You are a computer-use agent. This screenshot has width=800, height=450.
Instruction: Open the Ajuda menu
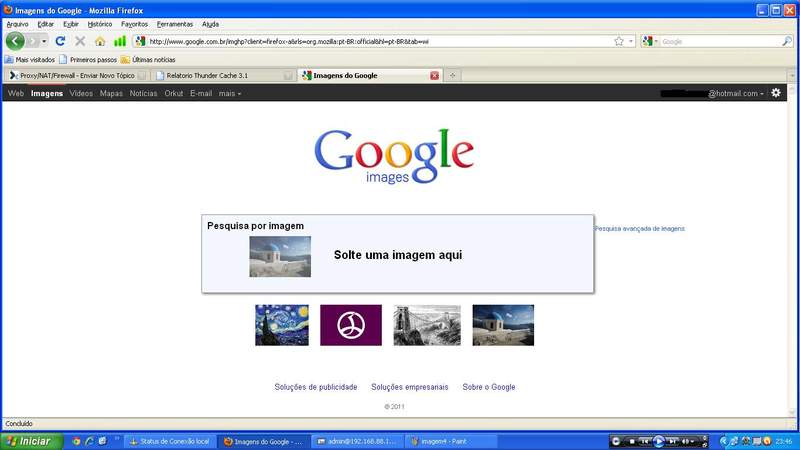point(210,24)
